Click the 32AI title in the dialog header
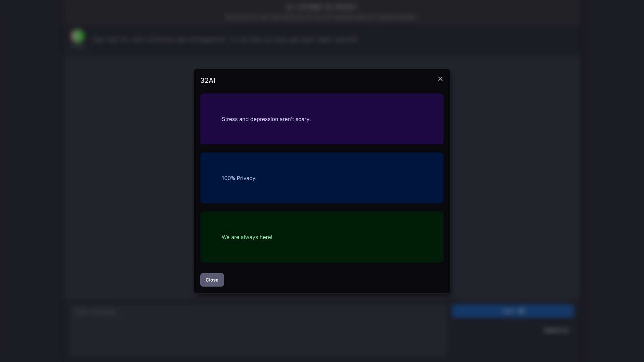 pos(208,80)
